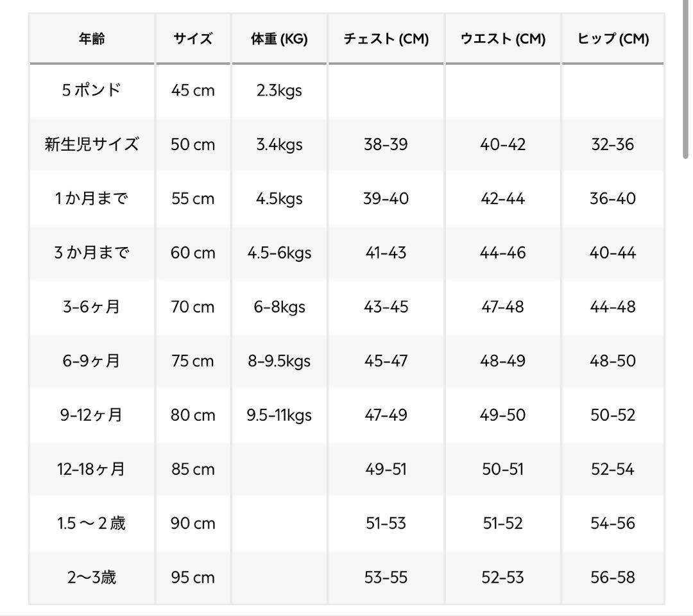Click the 年齢 column header

92,39
